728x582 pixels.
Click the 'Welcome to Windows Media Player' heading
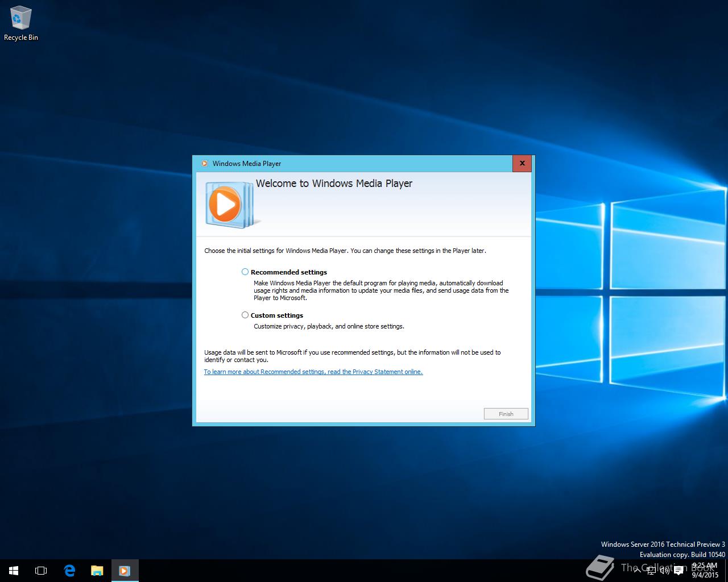[x=334, y=184]
